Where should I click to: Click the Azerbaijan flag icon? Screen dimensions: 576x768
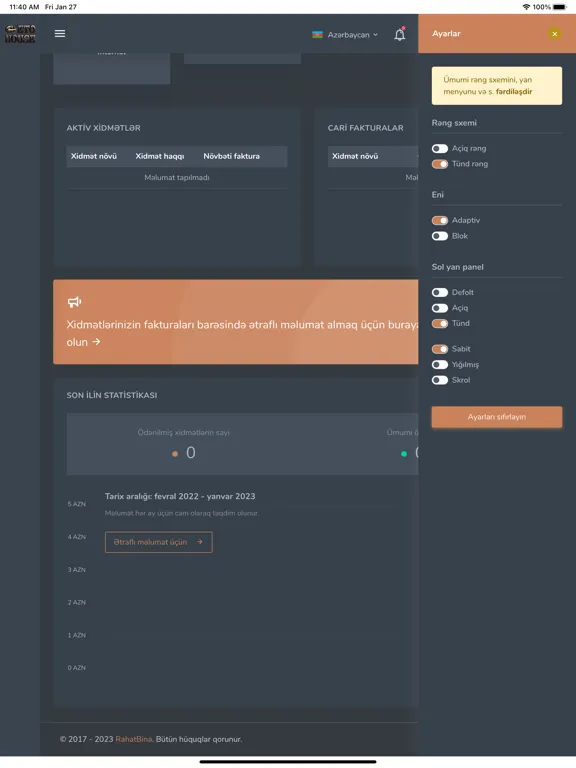pos(317,35)
